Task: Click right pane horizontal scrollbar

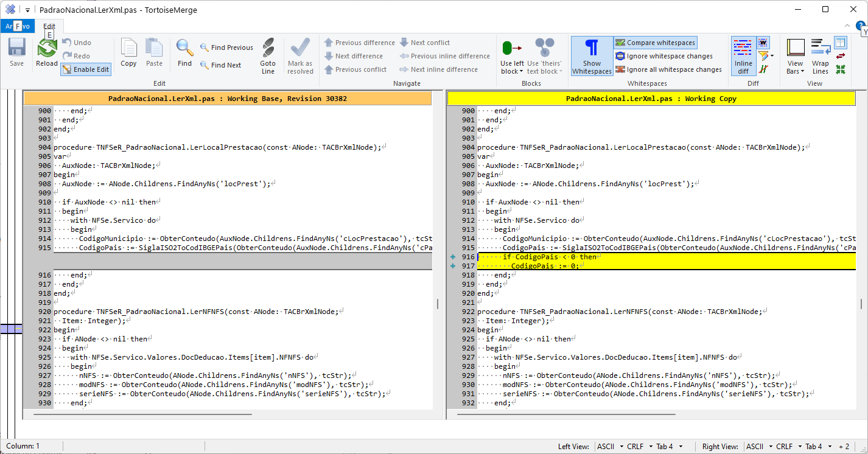Action: pyautogui.click(x=567, y=414)
